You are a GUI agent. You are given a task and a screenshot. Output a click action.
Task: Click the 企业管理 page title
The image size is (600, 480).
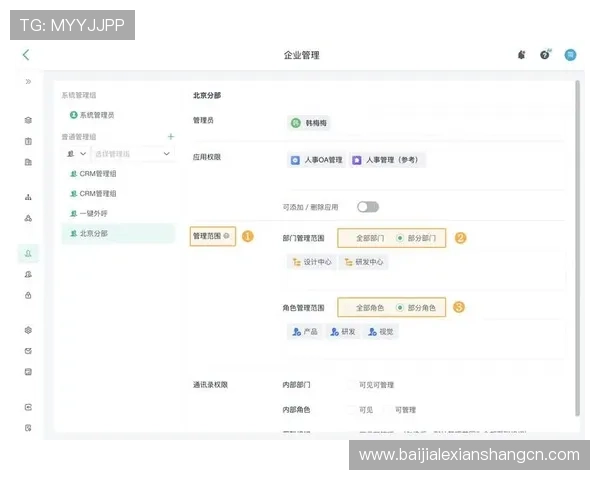(302, 55)
